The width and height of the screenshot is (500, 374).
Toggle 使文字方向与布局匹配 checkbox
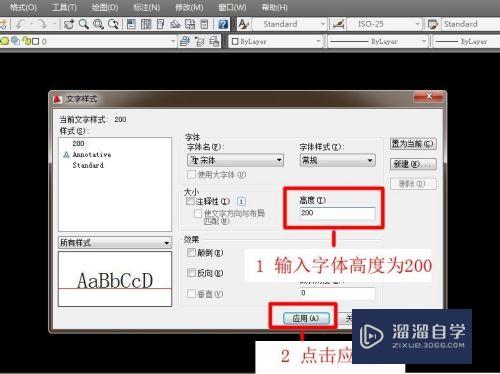198,213
